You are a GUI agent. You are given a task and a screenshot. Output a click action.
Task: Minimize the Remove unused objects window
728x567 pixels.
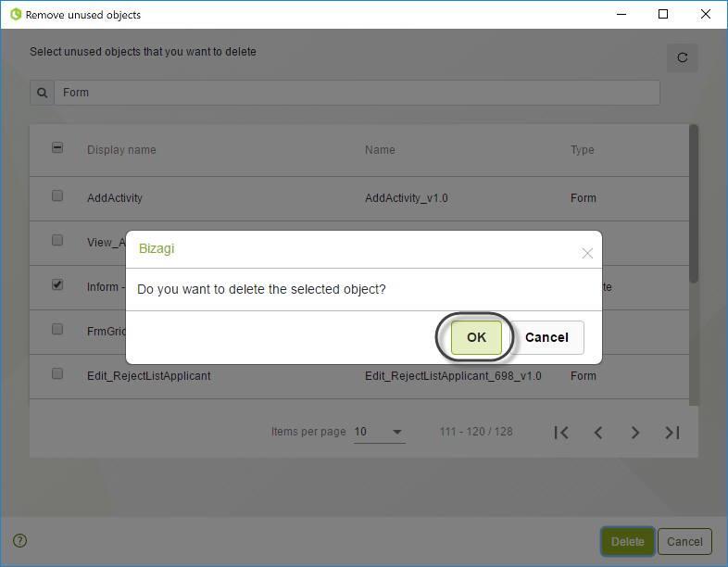coord(621,14)
